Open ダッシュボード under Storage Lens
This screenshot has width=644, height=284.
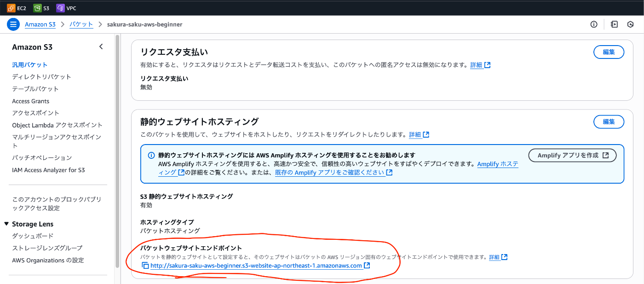coord(33,236)
